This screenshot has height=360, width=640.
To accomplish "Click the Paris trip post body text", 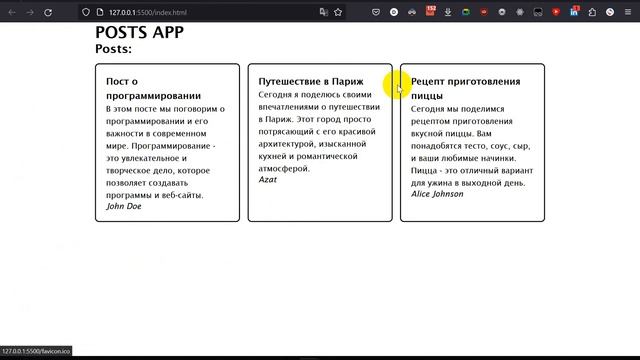I will pyautogui.click(x=319, y=131).
